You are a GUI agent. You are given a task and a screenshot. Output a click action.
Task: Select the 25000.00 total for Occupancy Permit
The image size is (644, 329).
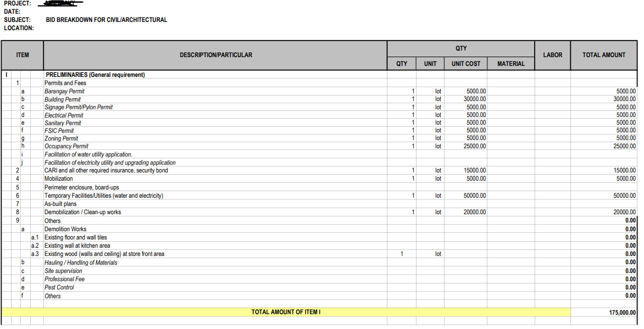(625, 146)
